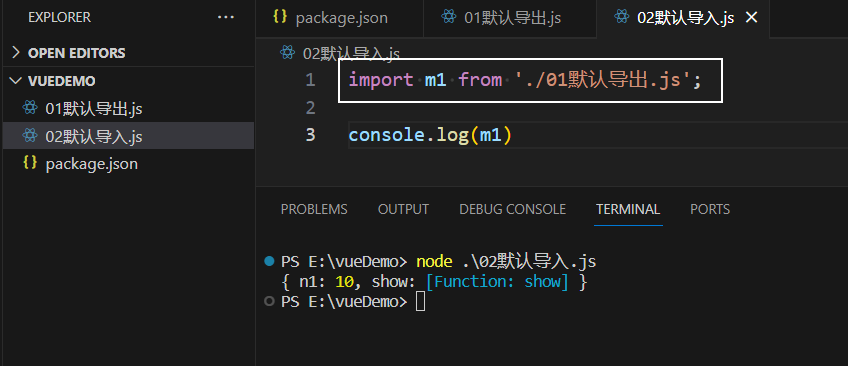Screen dimensions: 848x366
Task: Open package.json in Explorer tree
Action: (x=128, y=163)
